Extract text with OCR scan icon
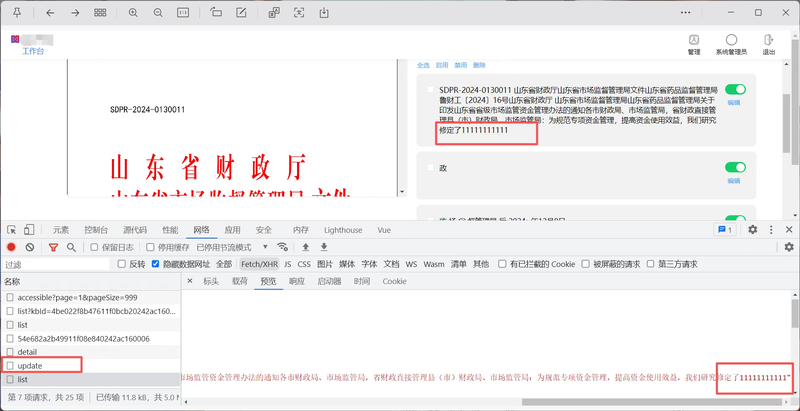The width and height of the screenshot is (800, 411). coord(299,13)
